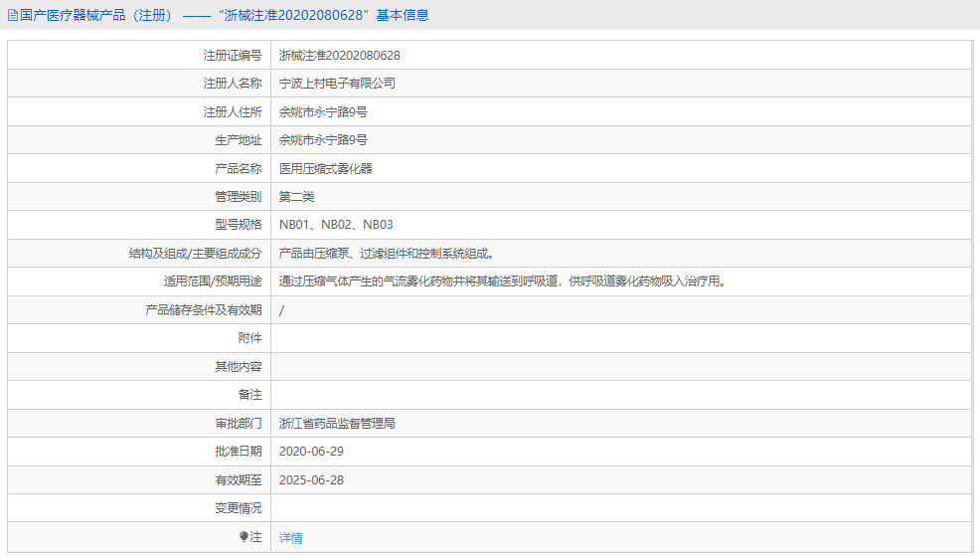Select product name 医用压缩式雾化器

[x=326, y=169]
